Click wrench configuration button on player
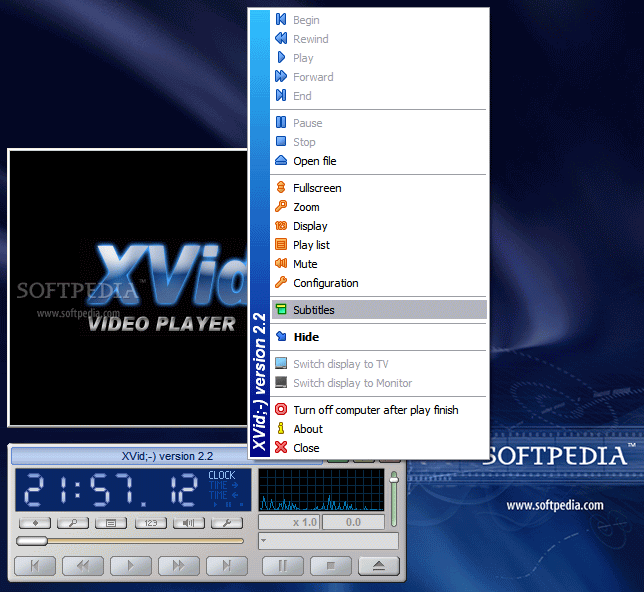The height and width of the screenshot is (592, 644). click(227, 523)
